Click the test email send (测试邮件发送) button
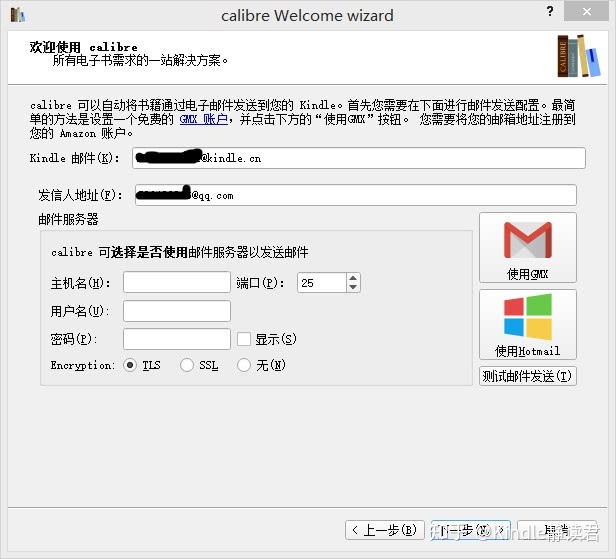The height and width of the screenshot is (559, 616). (x=528, y=376)
